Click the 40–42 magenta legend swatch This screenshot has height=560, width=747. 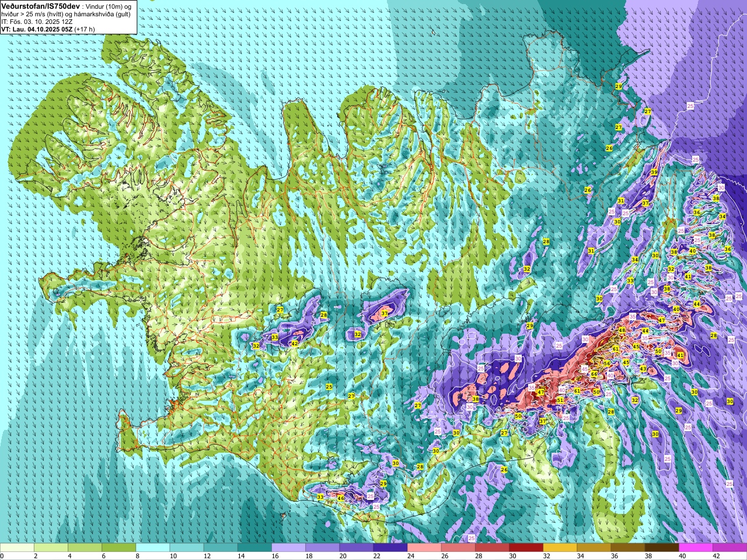pyautogui.click(x=696, y=548)
